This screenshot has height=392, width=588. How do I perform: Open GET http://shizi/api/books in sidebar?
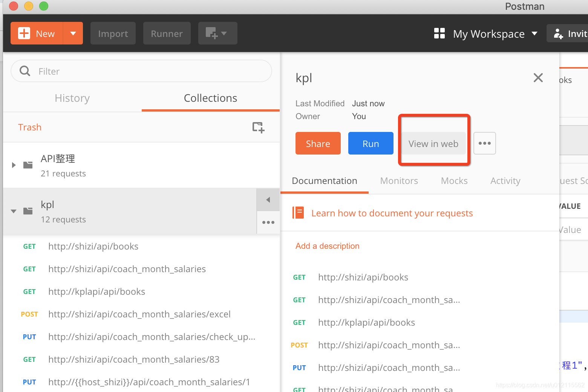(x=141, y=247)
